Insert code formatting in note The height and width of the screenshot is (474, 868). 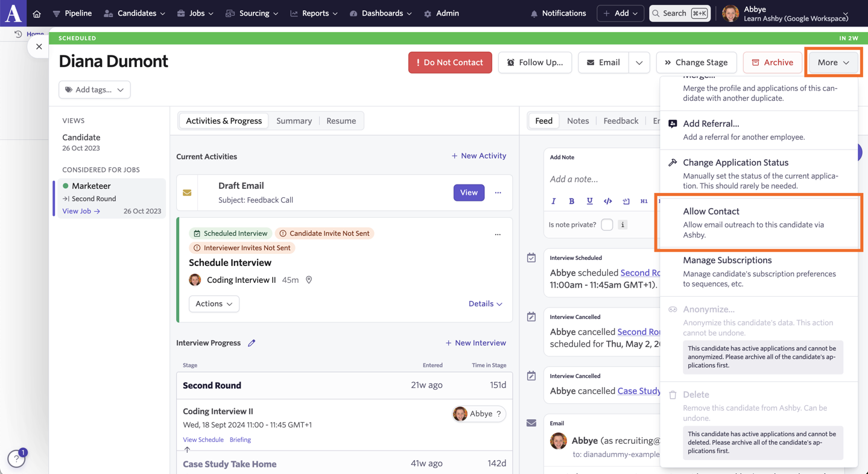tap(607, 201)
